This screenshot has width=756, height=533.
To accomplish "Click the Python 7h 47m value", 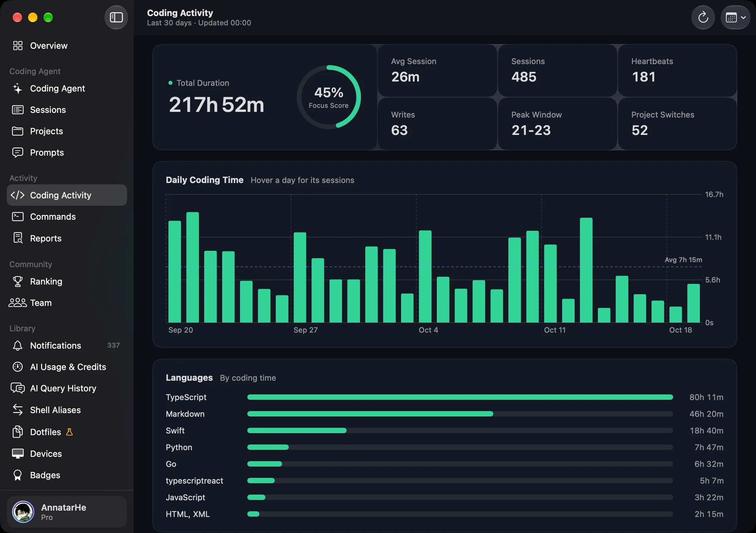I will click(709, 447).
